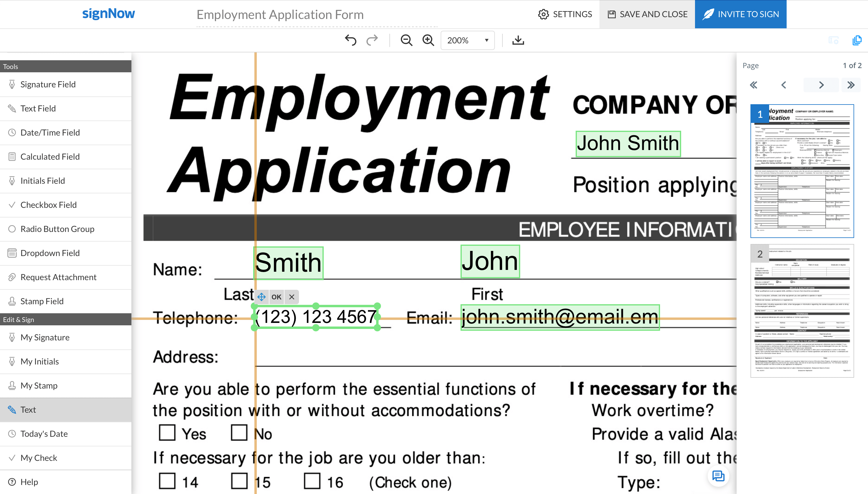The width and height of the screenshot is (868, 494).
Task: Download the document using the download icon
Action: click(x=518, y=40)
